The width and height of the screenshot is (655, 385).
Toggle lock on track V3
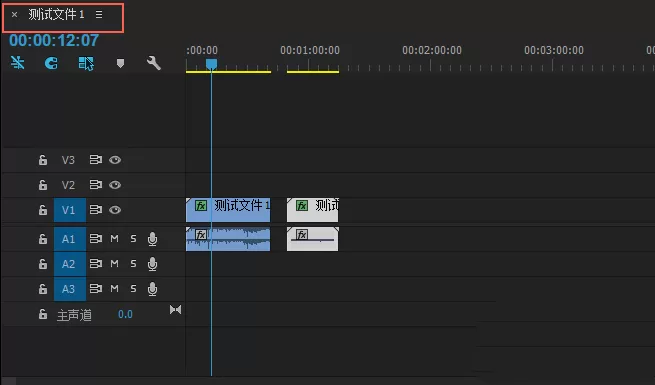pyautogui.click(x=43, y=160)
